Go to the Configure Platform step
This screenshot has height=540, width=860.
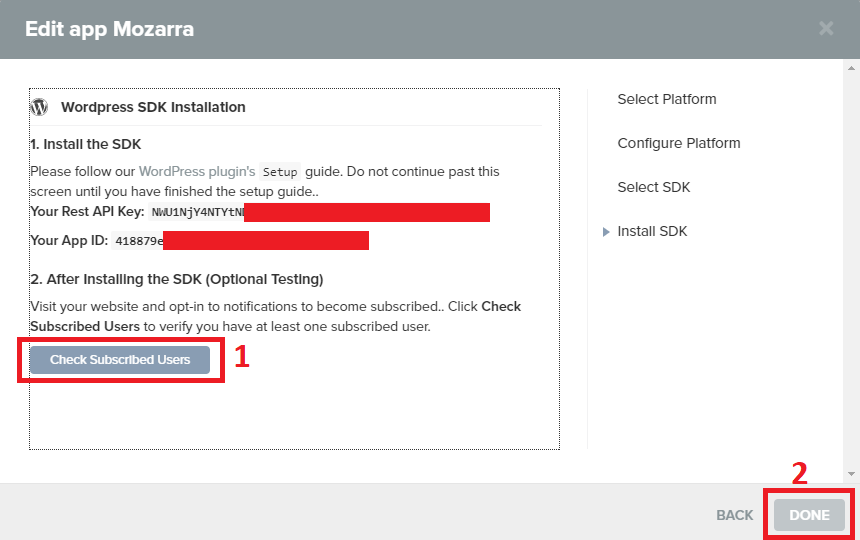(x=678, y=143)
